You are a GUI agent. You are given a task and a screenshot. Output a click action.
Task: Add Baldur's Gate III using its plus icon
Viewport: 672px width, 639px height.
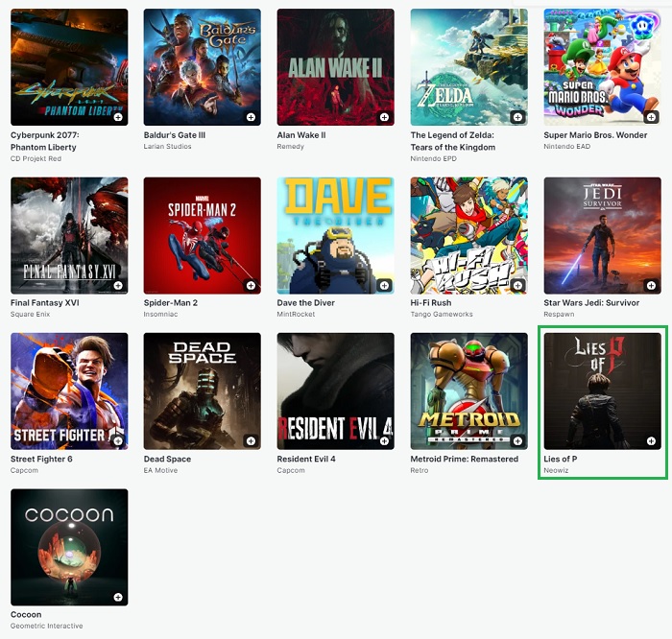251,117
